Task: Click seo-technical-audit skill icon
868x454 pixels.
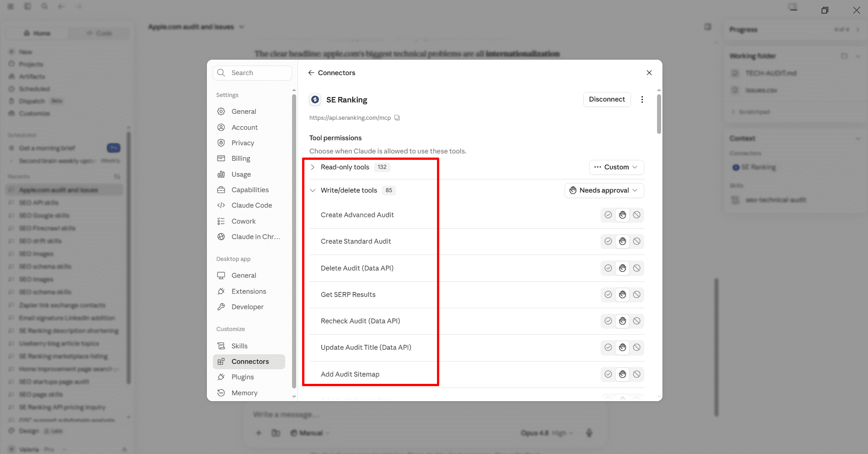Action: point(735,200)
